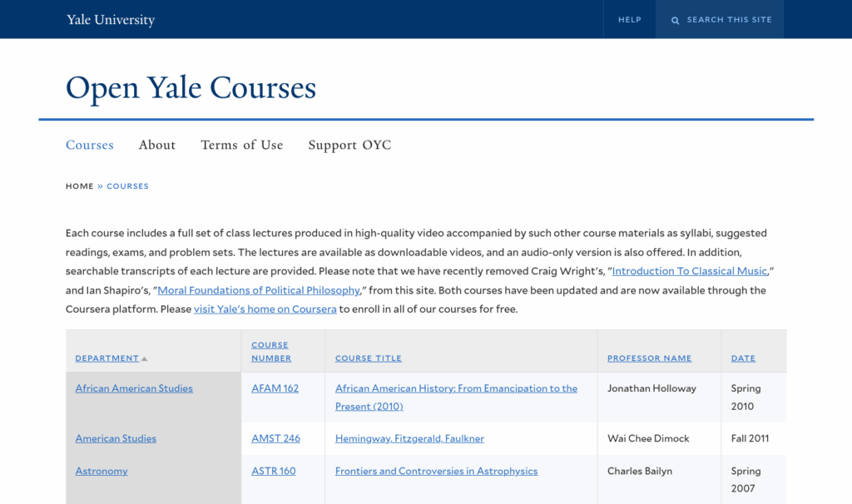The image size is (852, 504).
Task: Sort table by Course Title header
Action: point(368,358)
